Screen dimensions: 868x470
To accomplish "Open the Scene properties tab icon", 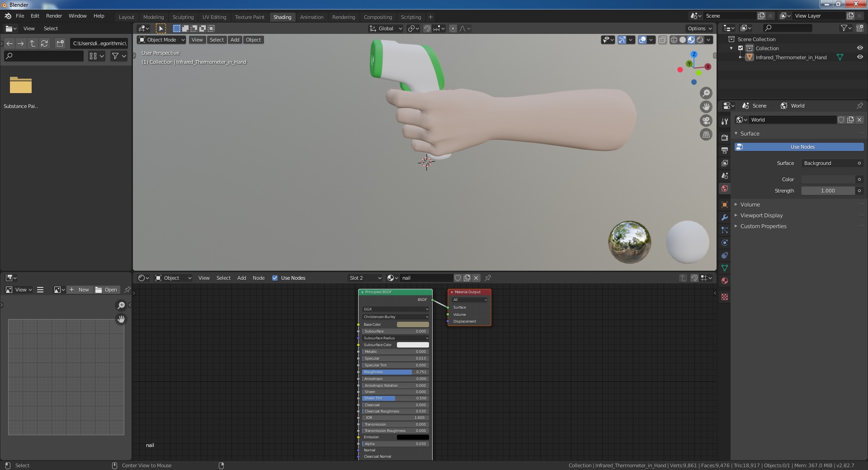I will (725, 175).
